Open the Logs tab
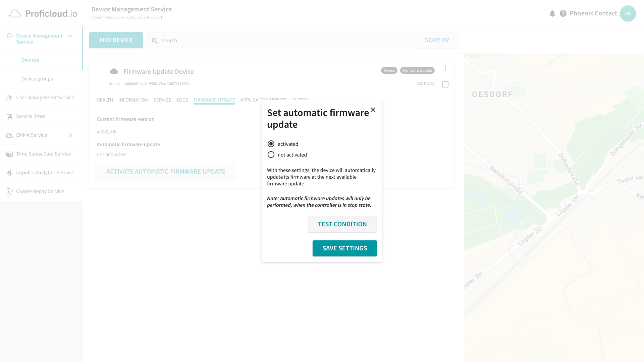Screen dimensions: 644x362 (182, 100)
